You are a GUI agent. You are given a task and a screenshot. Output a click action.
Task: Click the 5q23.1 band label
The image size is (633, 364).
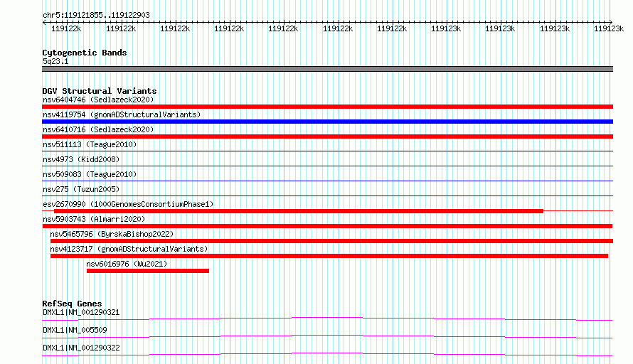click(x=55, y=61)
